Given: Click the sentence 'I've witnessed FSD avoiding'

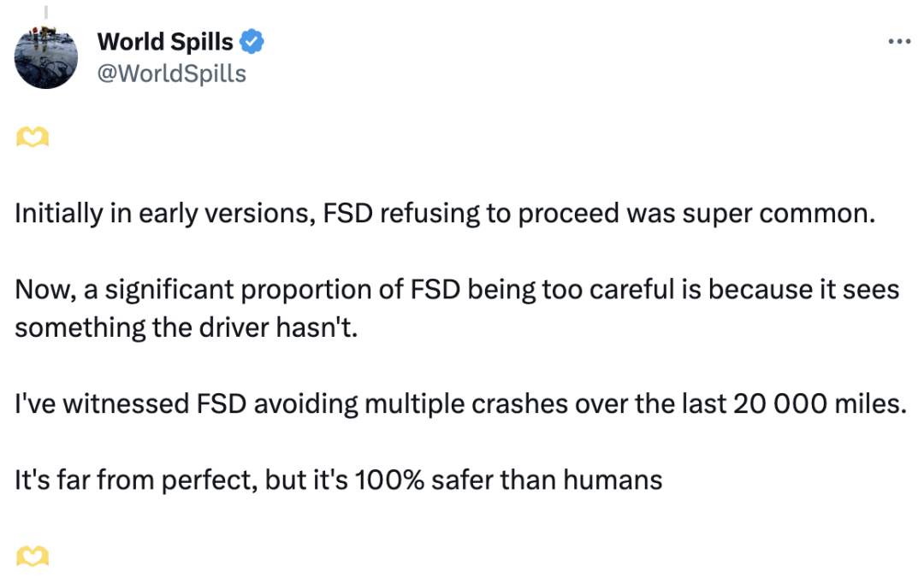Looking at the screenshot, I should pos(461,404).
